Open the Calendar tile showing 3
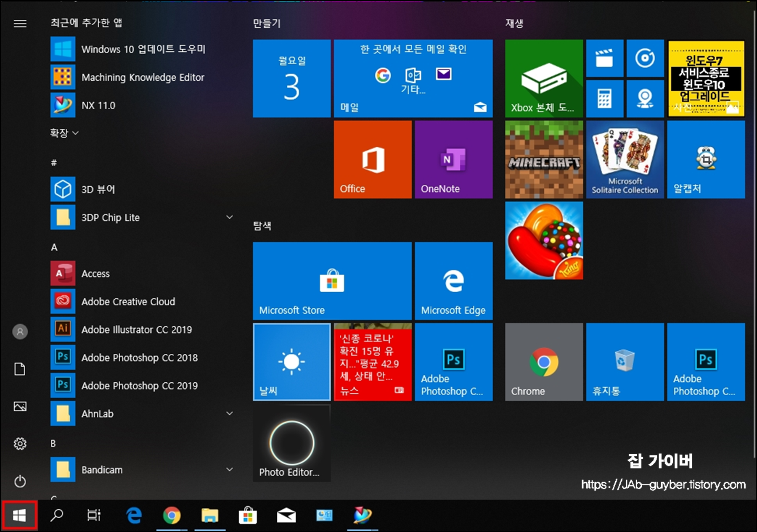Screen dimensions: 757x532 (x=291, y=79)
